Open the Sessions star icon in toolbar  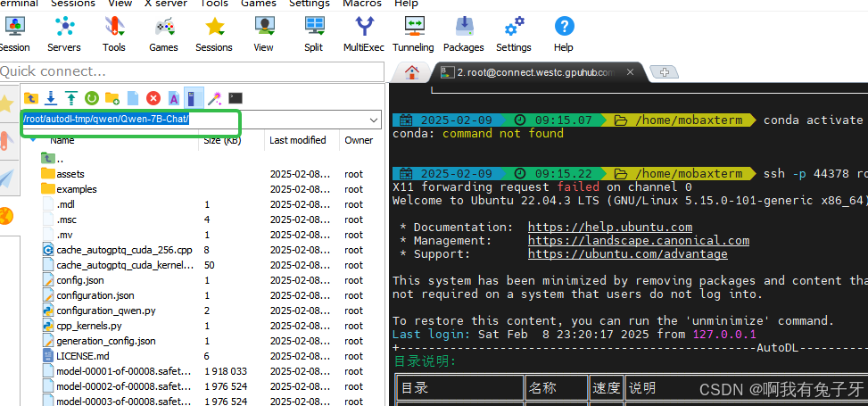click(214, 33)
